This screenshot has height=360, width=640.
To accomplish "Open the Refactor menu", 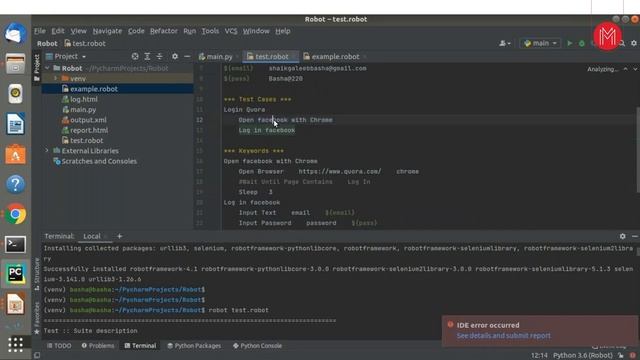I will tap(163, 31).
